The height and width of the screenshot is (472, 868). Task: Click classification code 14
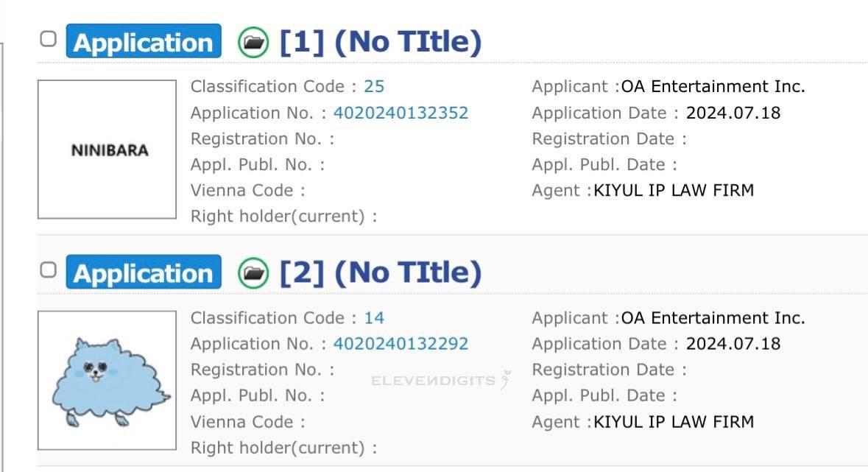[x=374, y=318]
